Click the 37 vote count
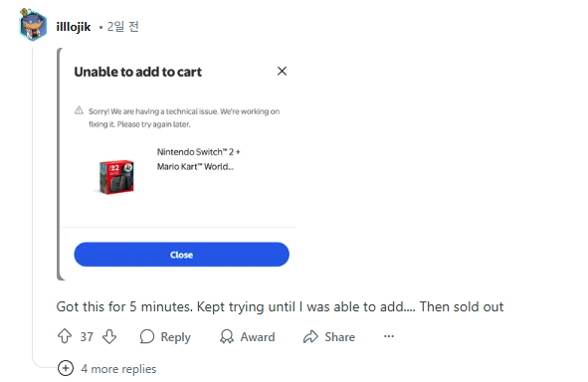The height and width of the screenshot is (382, 588). click(87, 336)
